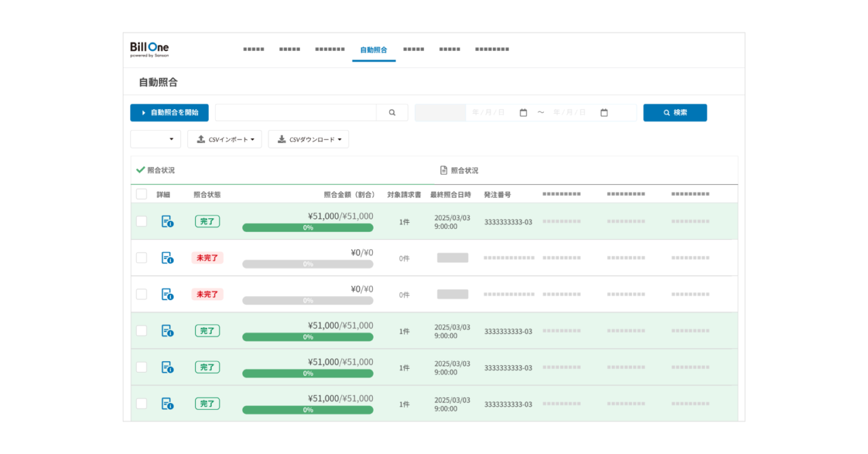The image size is (868, 454).
Task: Toggle the select-all checkbox in table header
Action: point(142,194)
